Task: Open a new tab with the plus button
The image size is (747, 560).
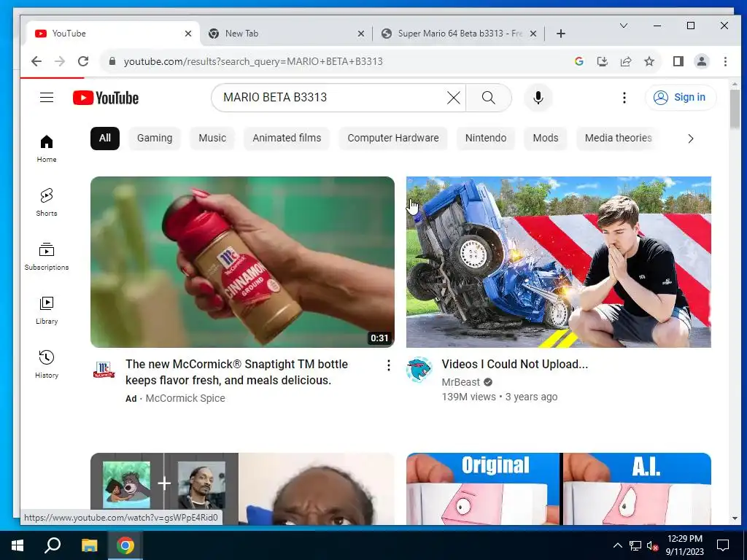Action: tap(561, 34)
